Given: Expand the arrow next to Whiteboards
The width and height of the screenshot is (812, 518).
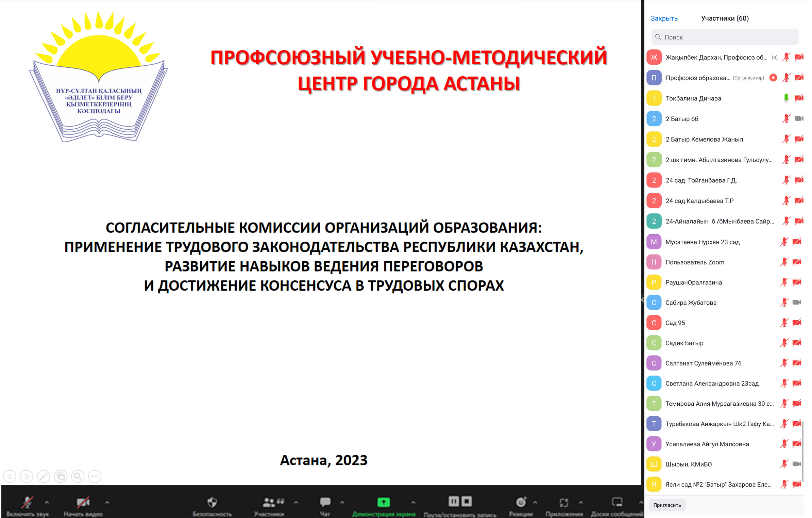Looking at the screenshot, I should pyautogui.click(x=641, y=502).
